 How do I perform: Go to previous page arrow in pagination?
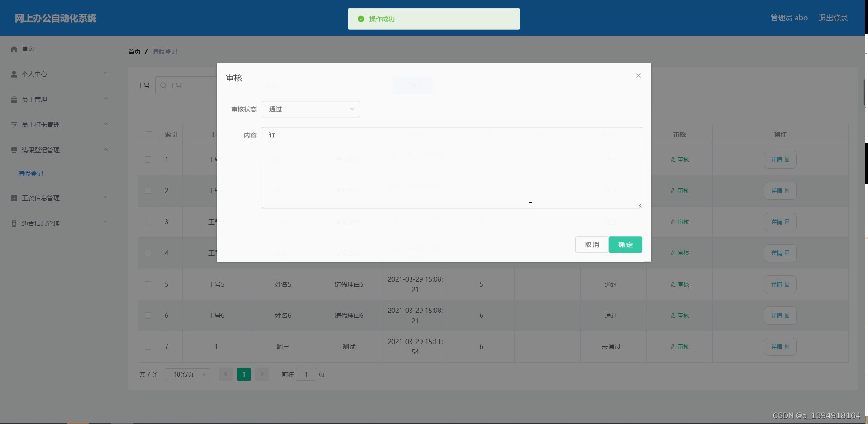226,374
